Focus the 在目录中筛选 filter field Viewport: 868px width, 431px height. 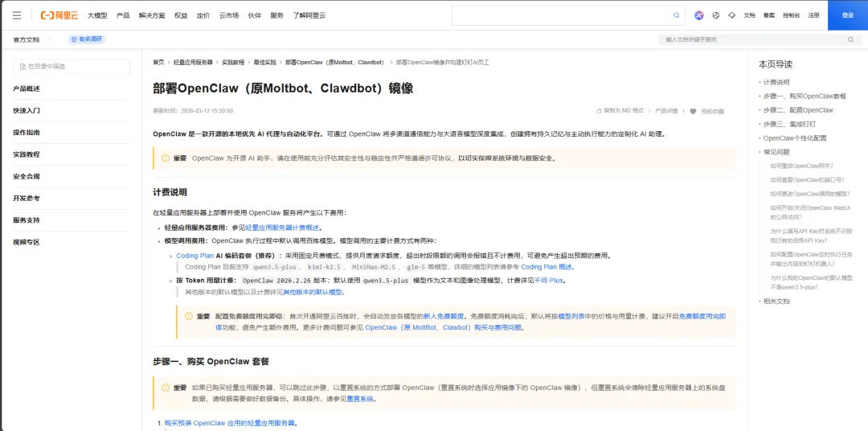72,67
